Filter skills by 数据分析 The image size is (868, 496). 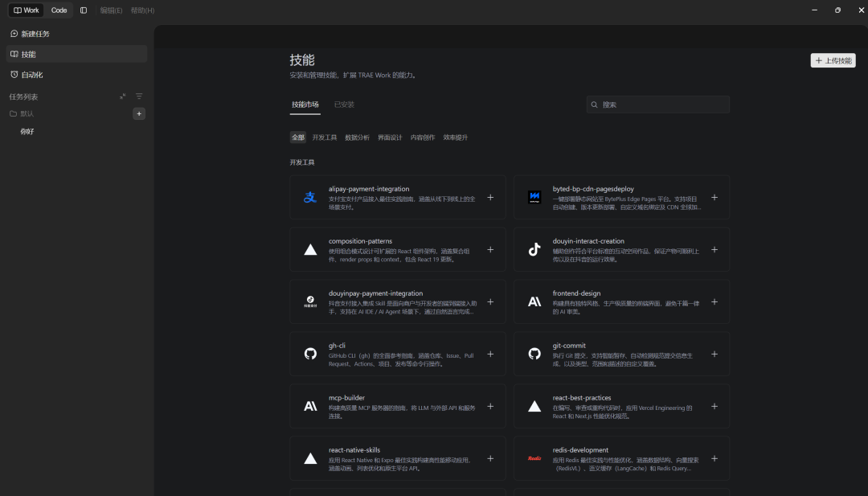[357, 137]
